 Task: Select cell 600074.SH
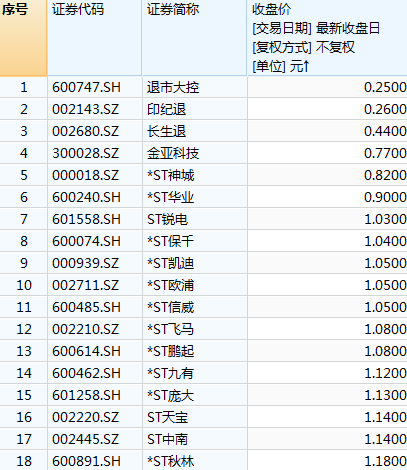[86, 241]
